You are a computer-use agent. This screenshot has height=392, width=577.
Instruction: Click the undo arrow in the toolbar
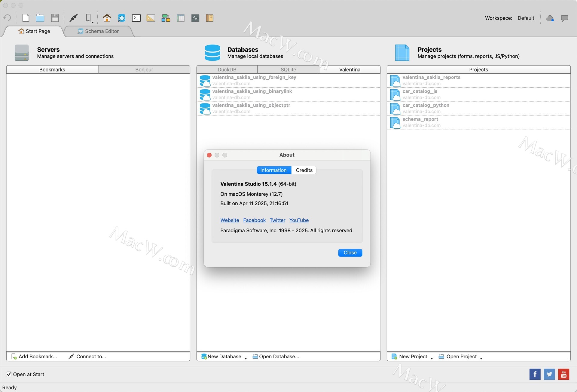(x=8, y=18)
